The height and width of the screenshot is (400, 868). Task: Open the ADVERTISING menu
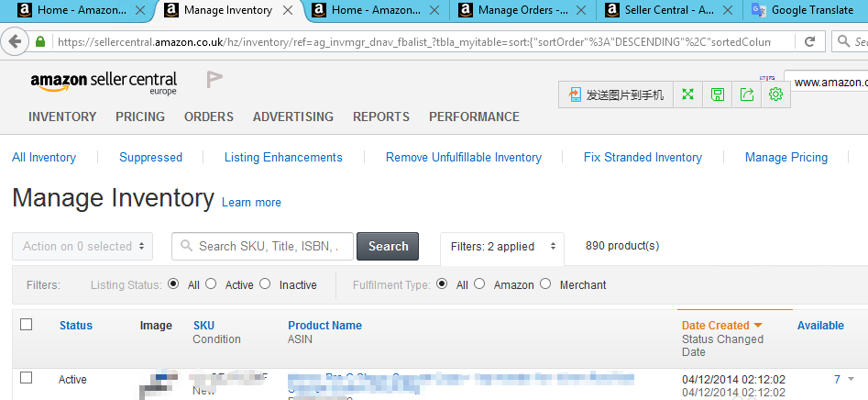[293, 117]
